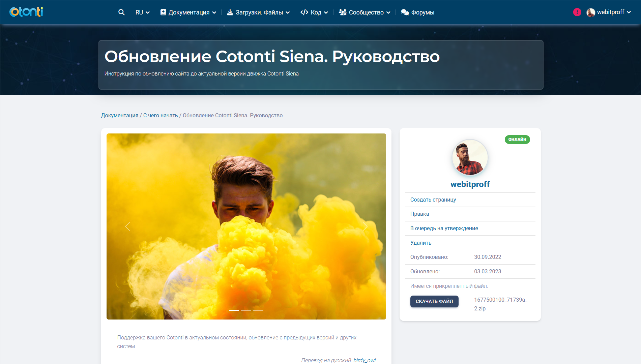Open the search magnifier icon
Image resolution: width=641 pixels, height=364 pixels.
click(x=121, y=12)
